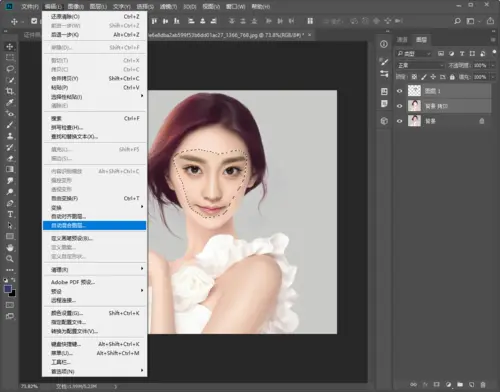Open the blend mode dropdown in Layers panel
Image resolution: width=500 pixels, height=392 pixels.
(x=420, y=65)
